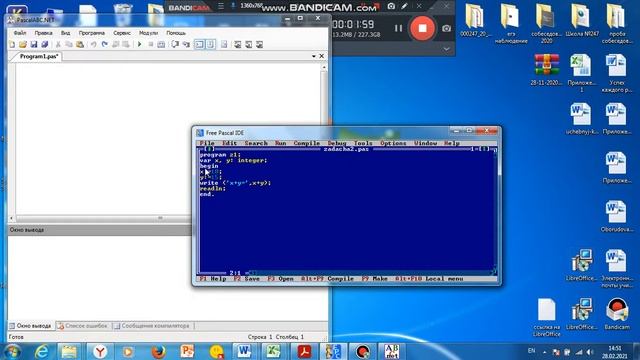Expand the open-documents dropdown arrow by tab
The height and width of the screenshot is (360, 640).
click(x=313, y=56)
